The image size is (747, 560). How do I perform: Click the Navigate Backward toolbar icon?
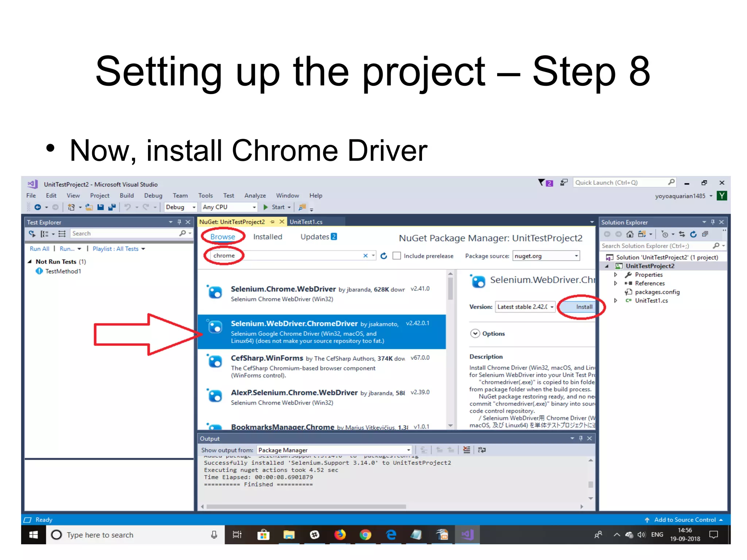pyautogui.click(x=38, y=207)
